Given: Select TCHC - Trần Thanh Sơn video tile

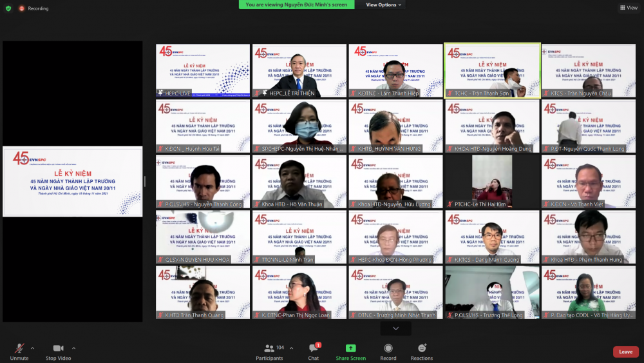Looking at the screenshot, I should [493, 71].
